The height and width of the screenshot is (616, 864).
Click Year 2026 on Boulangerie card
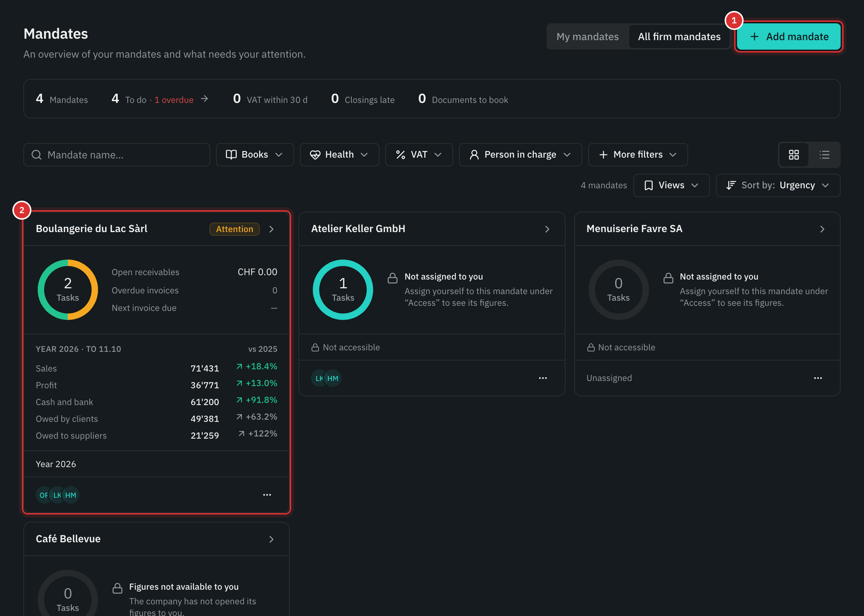click(x=56, y=464)
